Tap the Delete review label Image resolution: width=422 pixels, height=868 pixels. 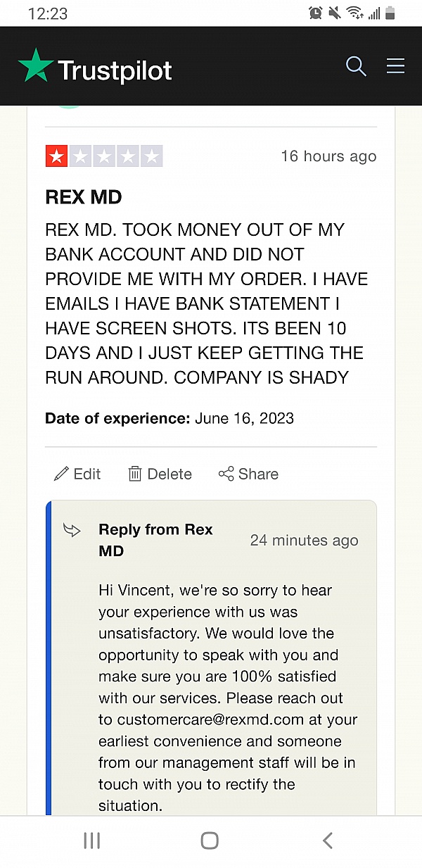coord(170,474)
